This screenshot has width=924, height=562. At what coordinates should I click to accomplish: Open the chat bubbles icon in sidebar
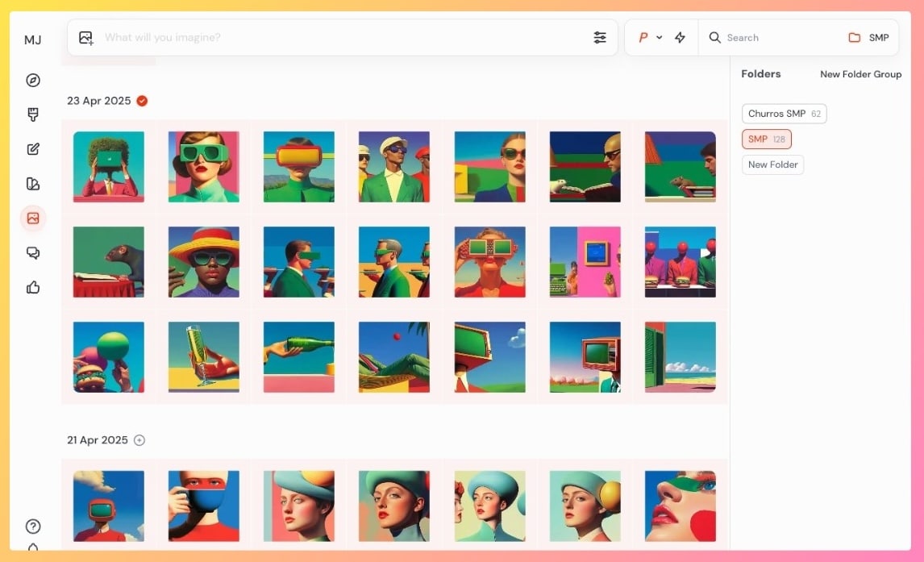point(33,253)
